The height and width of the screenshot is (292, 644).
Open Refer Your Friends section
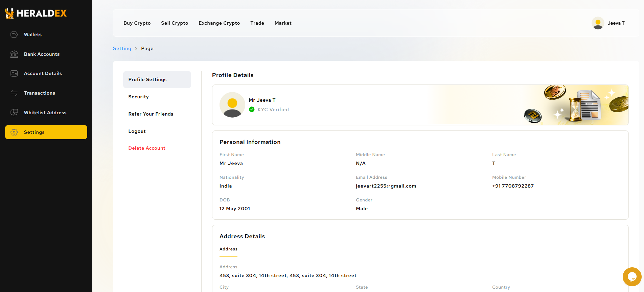click(151, 114)
